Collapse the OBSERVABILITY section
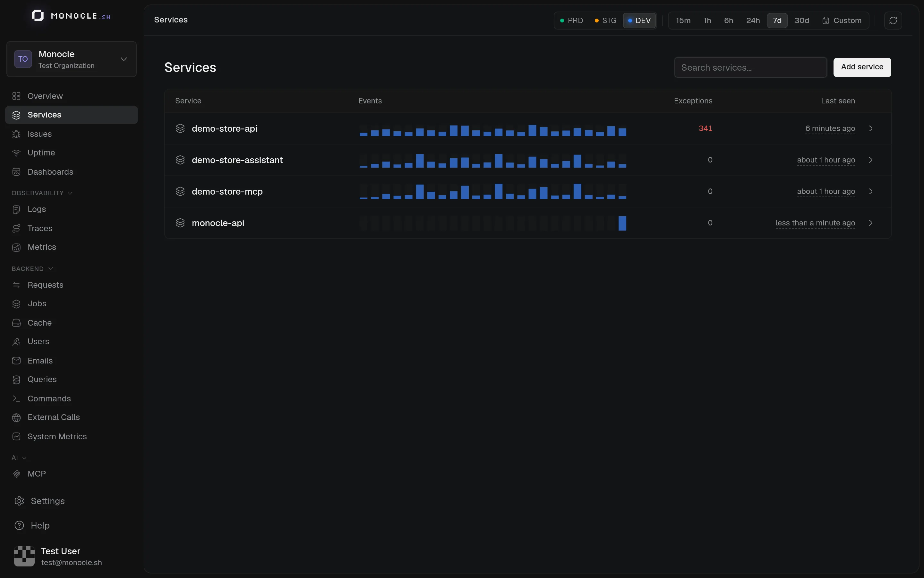This screenshot has width=924, height=578. pyautogui.click(x=42, y=193)
